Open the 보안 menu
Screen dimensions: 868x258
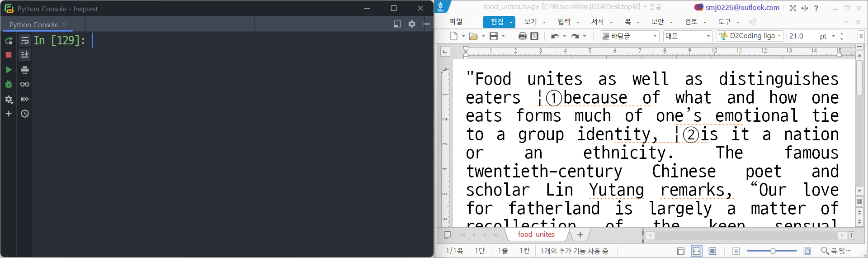coord(658,22)
